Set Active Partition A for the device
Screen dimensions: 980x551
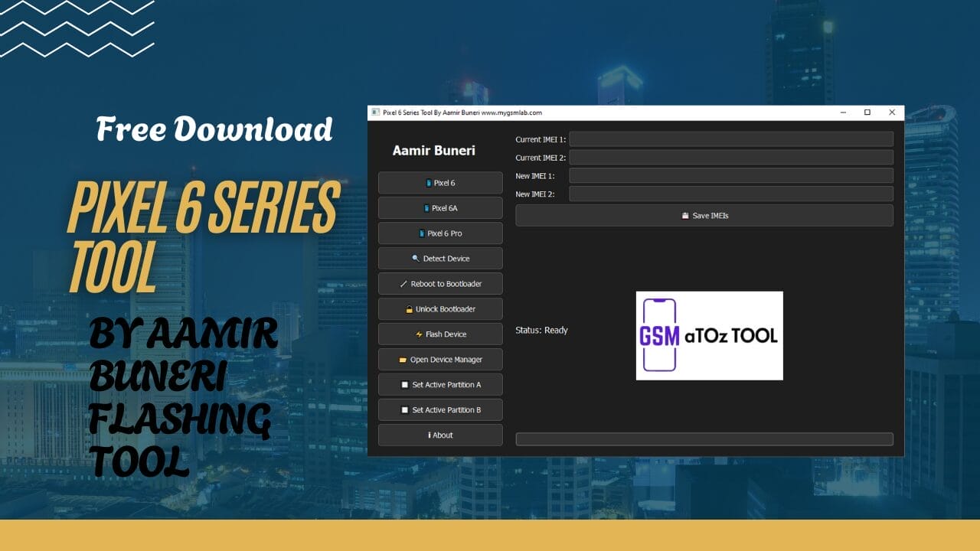(440, 384)
